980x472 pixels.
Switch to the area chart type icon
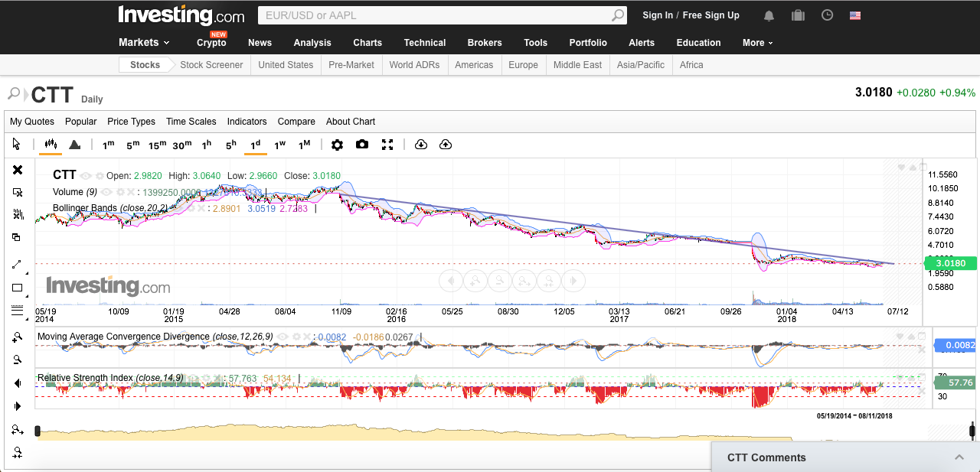point(74,145)
